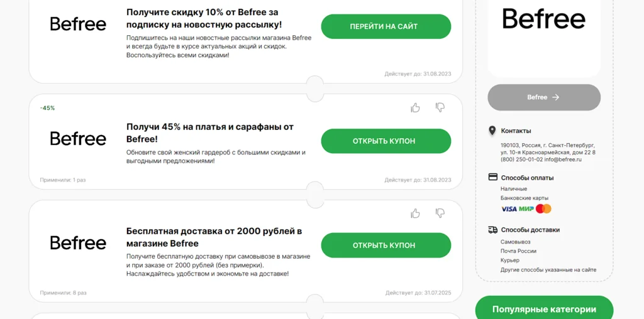Like the 45% dresses coupon with thumbs up
Image resolution: width=644 pixels, height=319 pixels.
(x=415, y=107)
